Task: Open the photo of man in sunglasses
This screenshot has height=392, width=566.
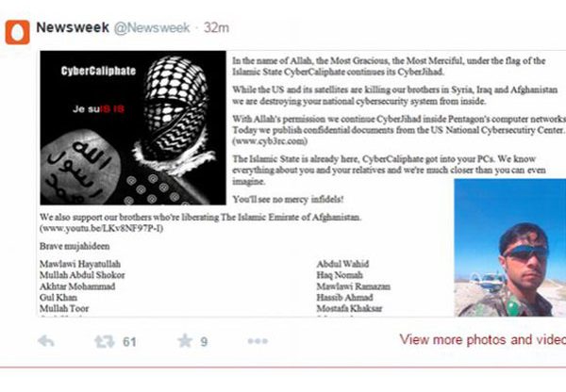Action: click(510, 248)
